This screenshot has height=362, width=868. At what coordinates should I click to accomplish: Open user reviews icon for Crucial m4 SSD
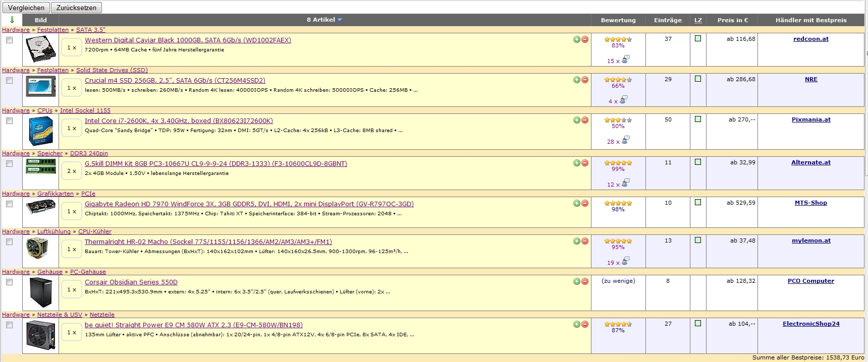click(x=624, y=100)
